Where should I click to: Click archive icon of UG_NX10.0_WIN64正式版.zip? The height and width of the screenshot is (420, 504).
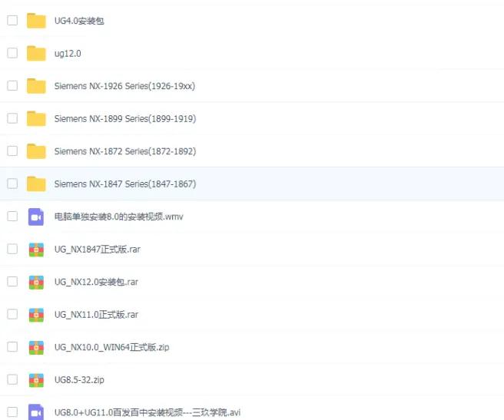(36, 348)
